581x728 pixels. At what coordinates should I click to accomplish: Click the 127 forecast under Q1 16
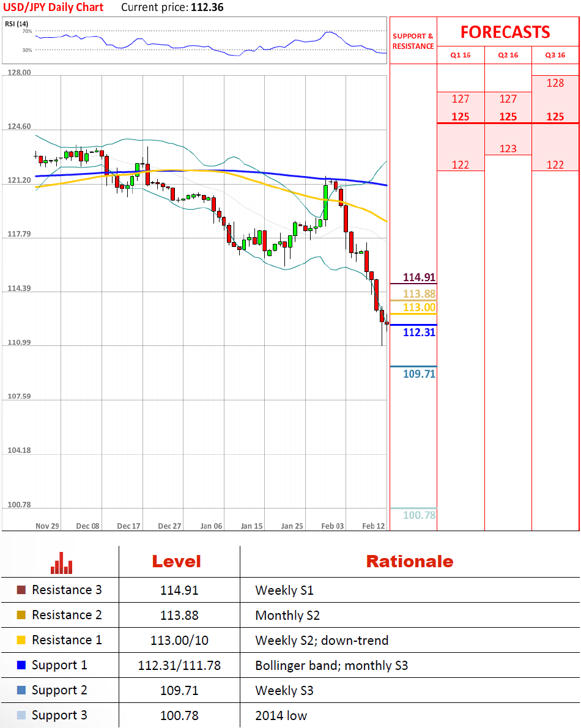click(461, 99)
